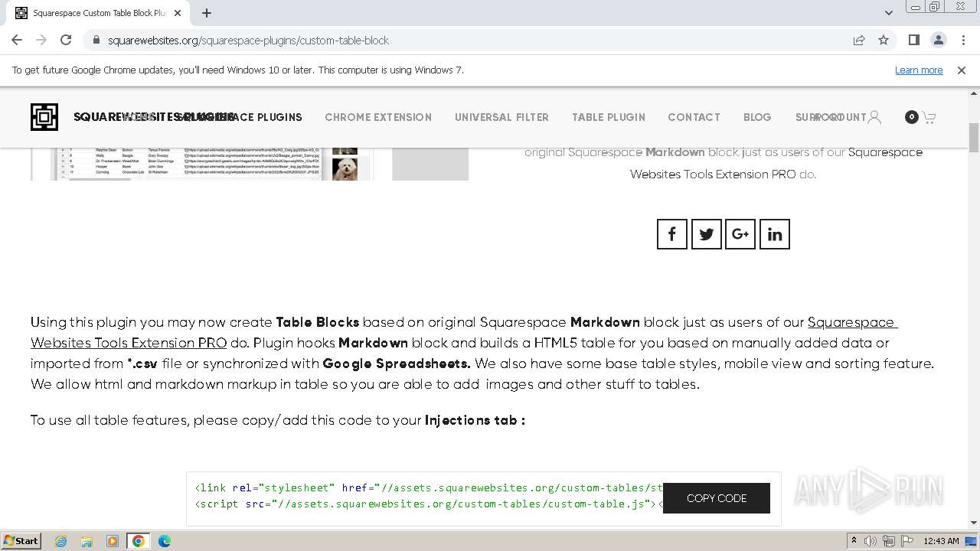Click the code snippet box
The width and height of the screenshot is (980, 551).
click(484, 499)
